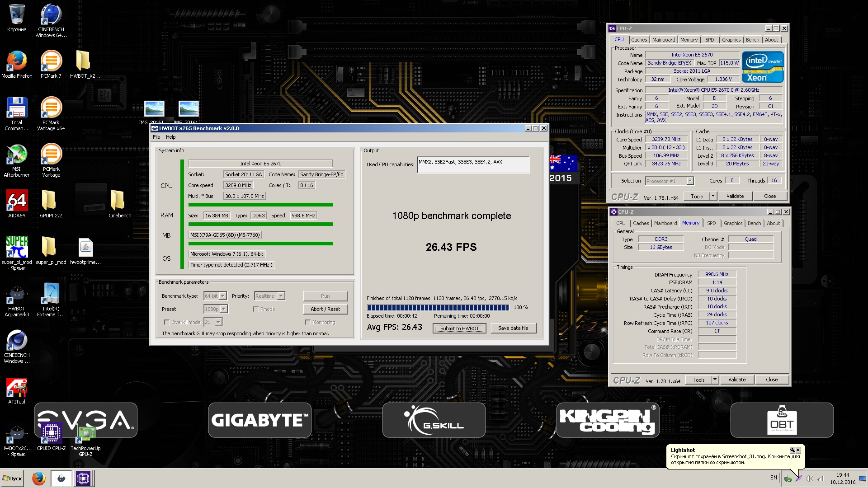Open the super_pi_mod shortcut icon
The width and height of the screenshot is (868, 488).
[17, 253]
